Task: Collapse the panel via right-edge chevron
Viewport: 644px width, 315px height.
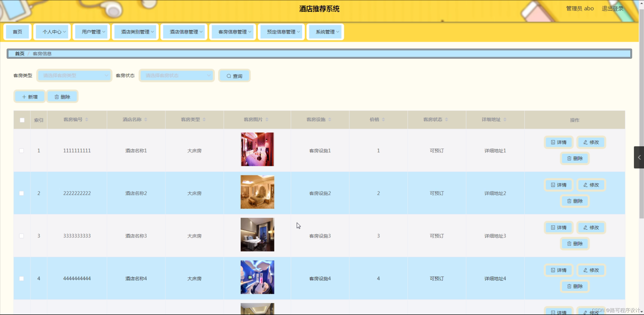Action: [x=639, y=157]
